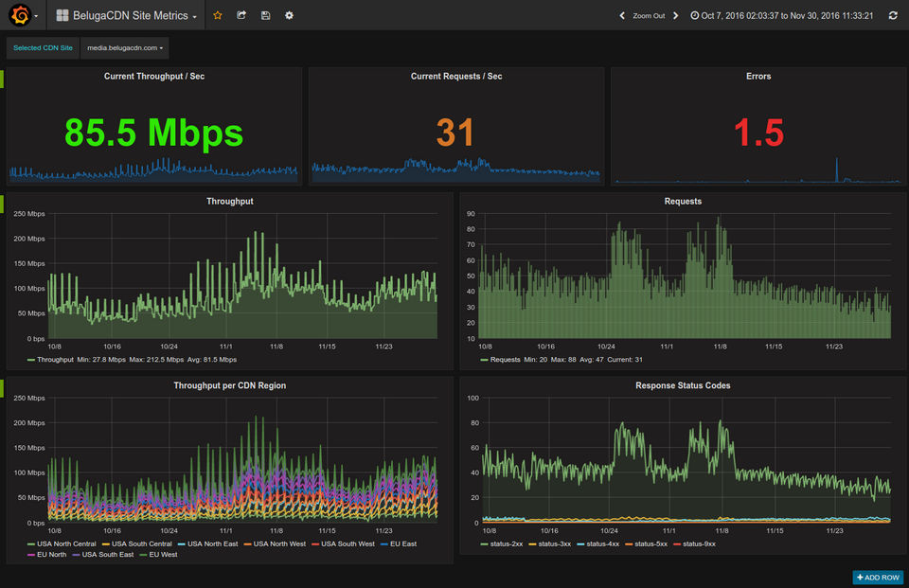Open Response Status Codes panel title menu
Image resolution: width=909 pixels, height=588 pixels.
[683, 385]
